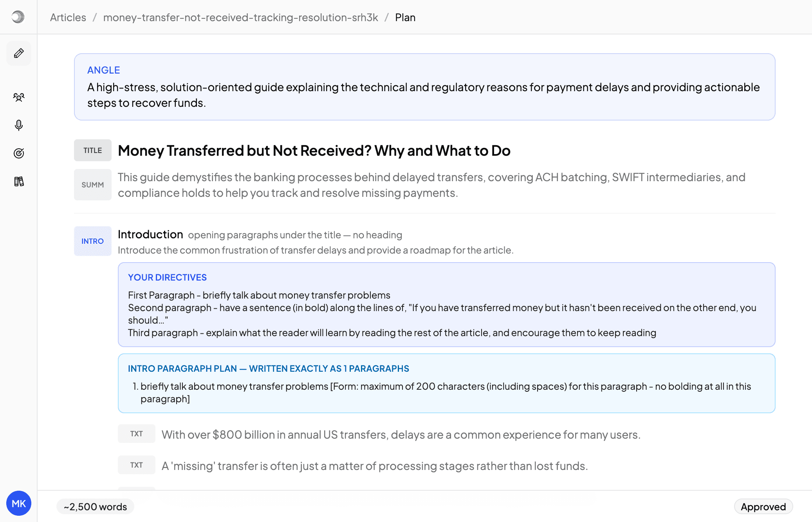
Task: Select the Plan breadcrumb item
Action: point(405,17)
